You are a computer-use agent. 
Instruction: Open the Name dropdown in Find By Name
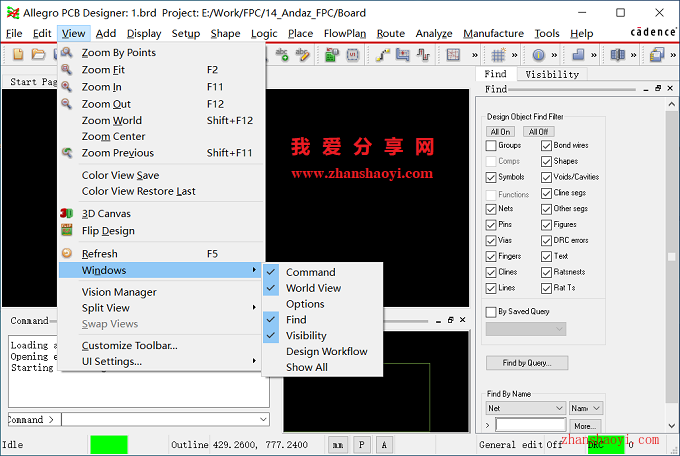586,408
